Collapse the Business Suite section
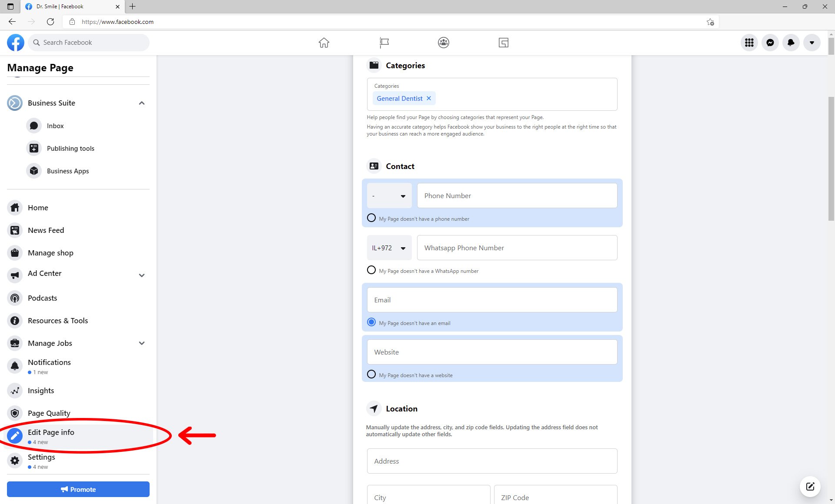 (142, 103)
